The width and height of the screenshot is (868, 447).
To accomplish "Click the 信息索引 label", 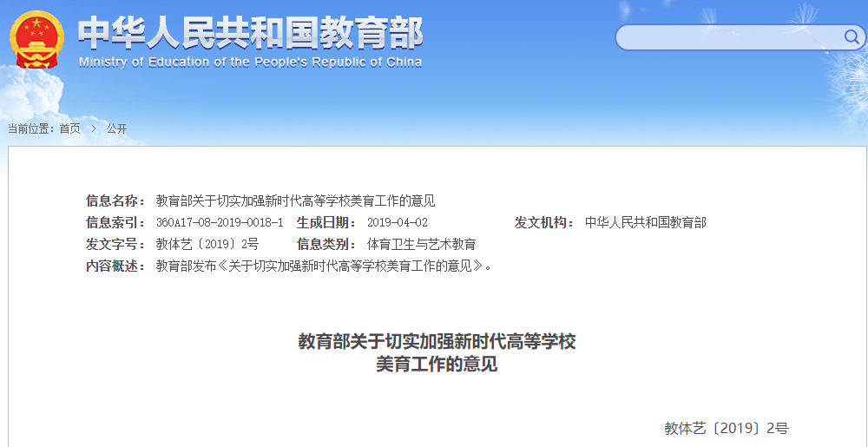I will pos(115,223).
